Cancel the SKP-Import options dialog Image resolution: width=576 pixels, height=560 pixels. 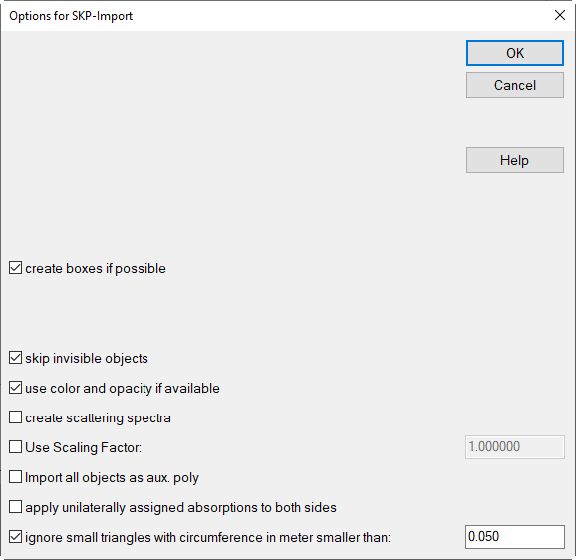tap(515, 85)
